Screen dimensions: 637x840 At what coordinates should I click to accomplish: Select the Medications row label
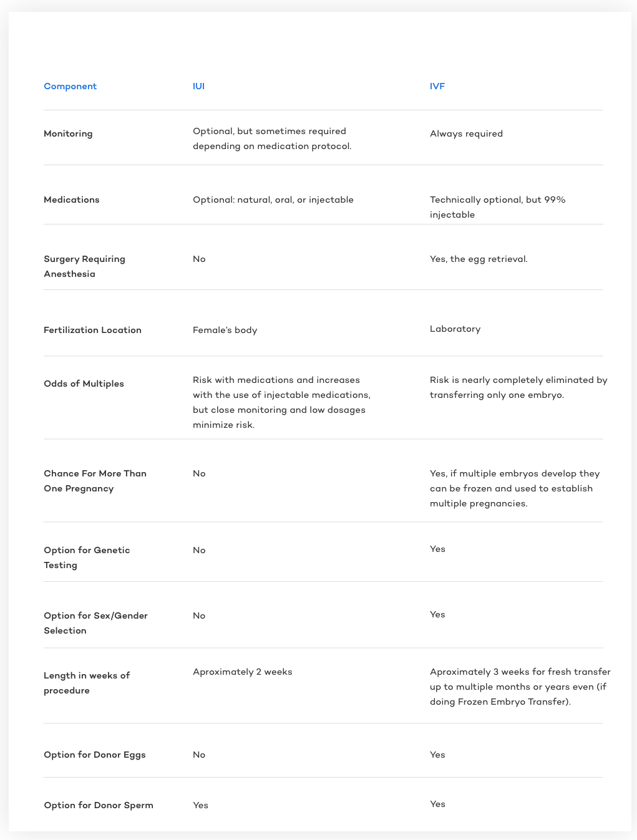72,200
